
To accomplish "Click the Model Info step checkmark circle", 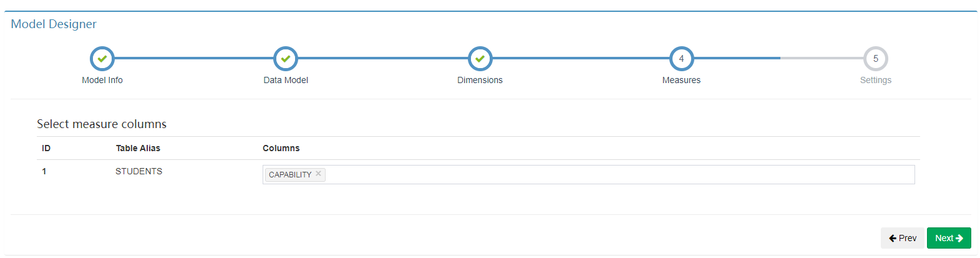I will (x=102, y=59).
